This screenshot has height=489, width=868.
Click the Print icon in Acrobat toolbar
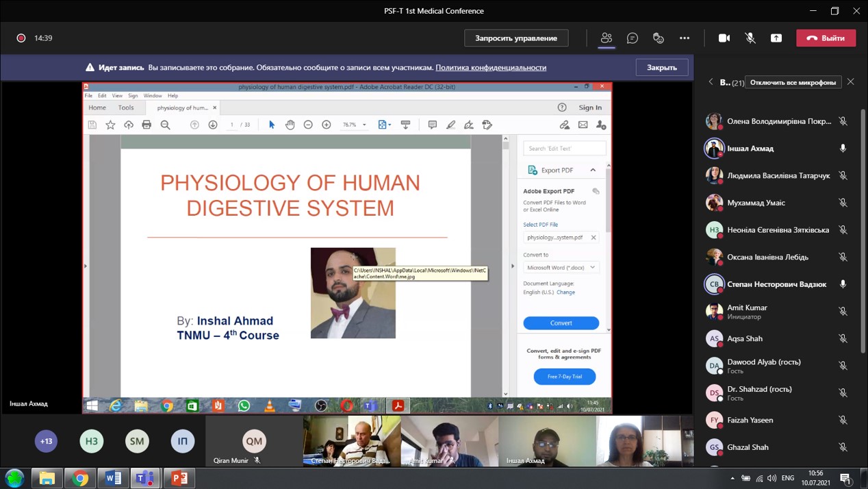coord(146,125)
